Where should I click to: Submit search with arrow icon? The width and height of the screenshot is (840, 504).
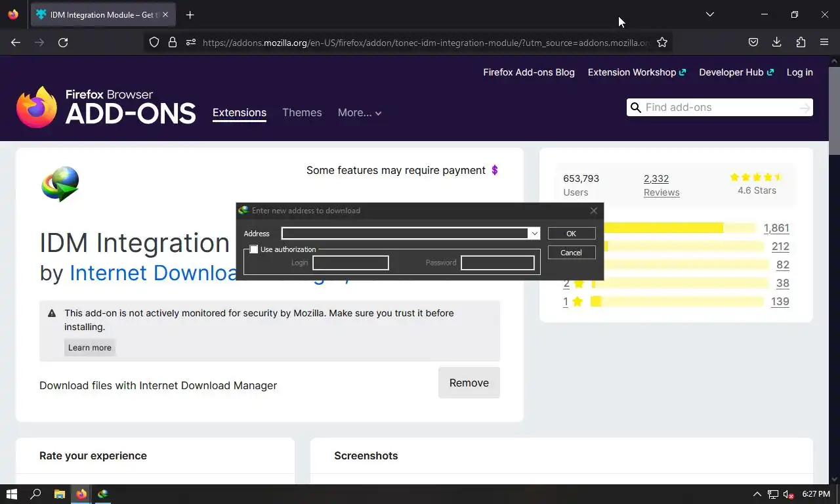805,108
